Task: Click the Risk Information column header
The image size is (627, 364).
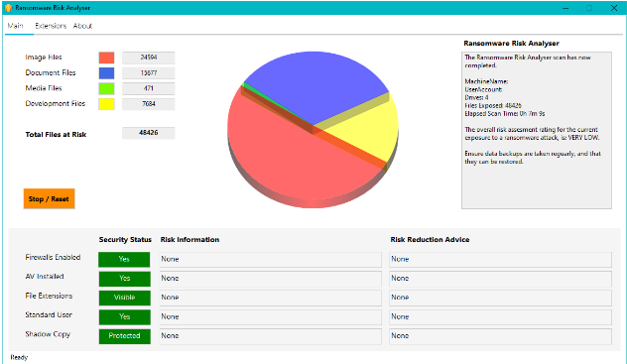Action: tap(189, 240)
